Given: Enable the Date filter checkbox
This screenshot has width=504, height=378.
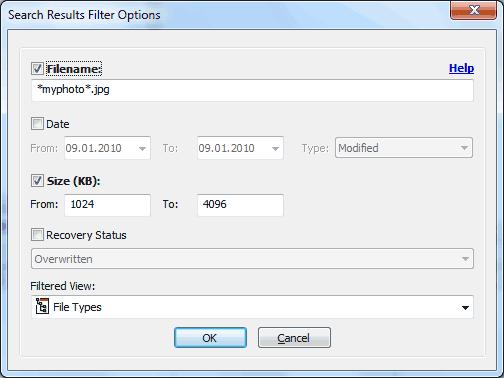Looking at the screenshot, I should click(x=37, y=124).
